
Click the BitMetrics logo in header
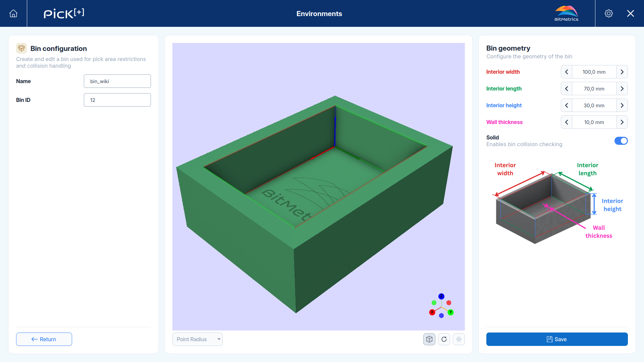[567, 13]
